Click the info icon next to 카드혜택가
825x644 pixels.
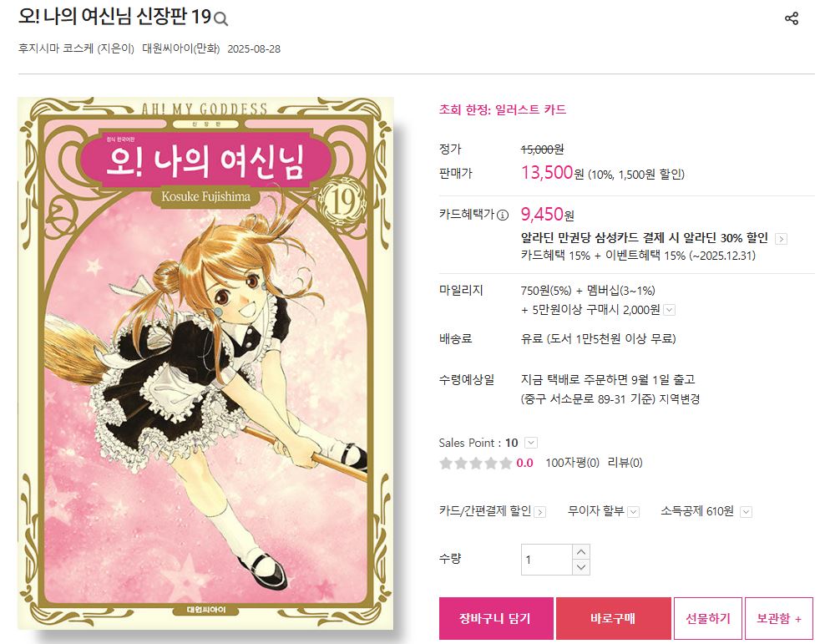click(503, 215)
